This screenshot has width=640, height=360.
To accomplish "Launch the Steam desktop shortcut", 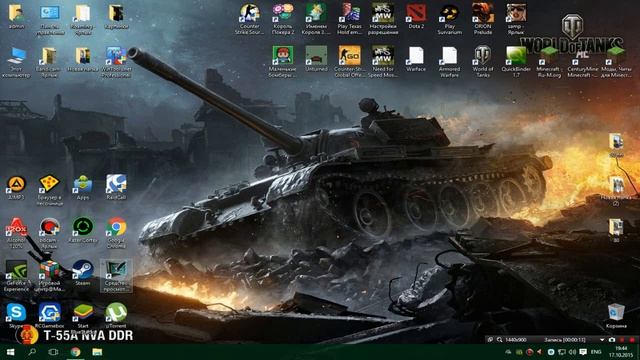I will pyautogui.click(x=83, y=273).
